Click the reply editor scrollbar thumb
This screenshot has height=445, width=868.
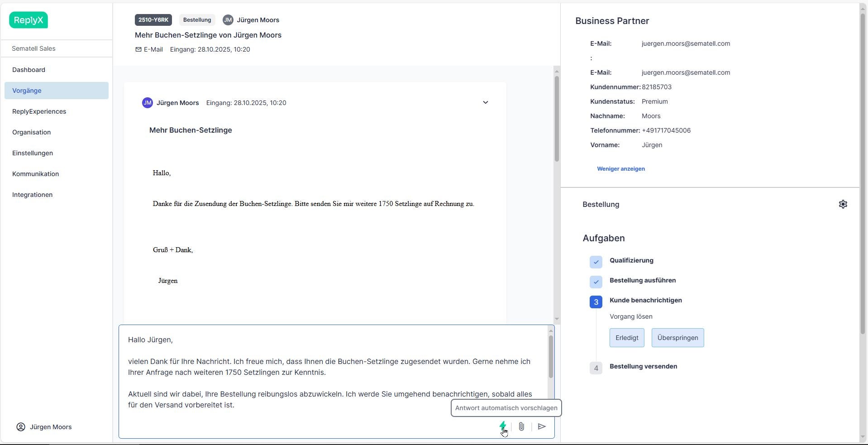click(x=551, y=357)
